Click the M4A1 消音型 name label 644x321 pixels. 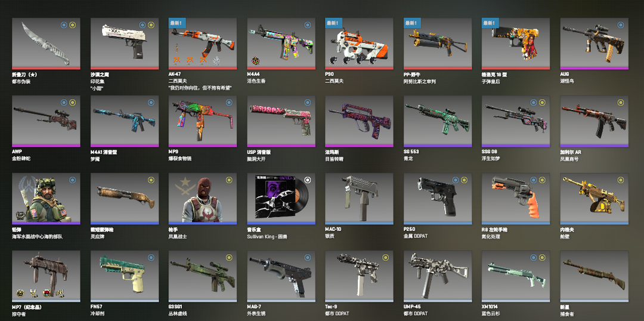point(104,152)
